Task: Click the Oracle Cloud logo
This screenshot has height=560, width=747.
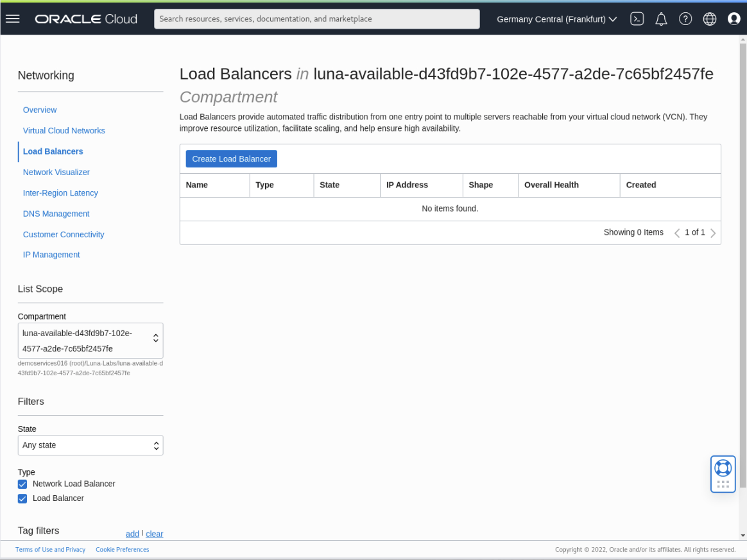Action: [85, 19]
